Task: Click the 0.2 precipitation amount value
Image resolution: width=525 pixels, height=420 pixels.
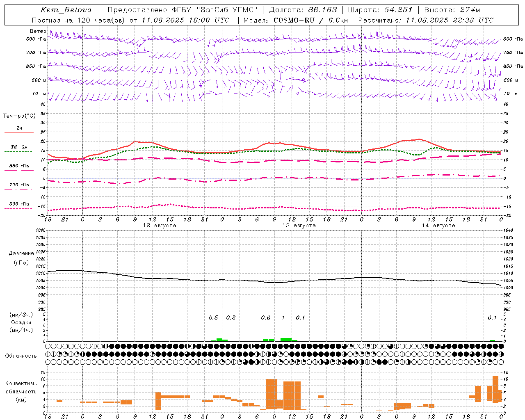Action: (x=231, y=318)
